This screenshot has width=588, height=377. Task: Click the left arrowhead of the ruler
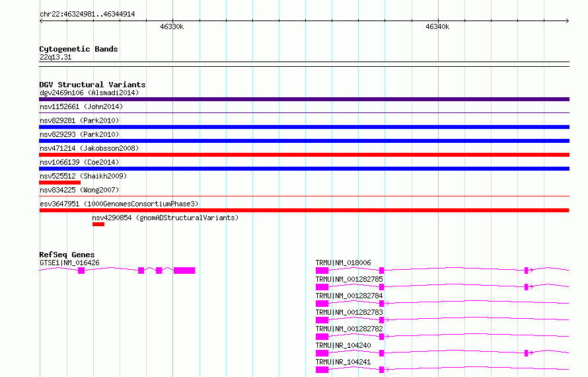click(41, 21)
